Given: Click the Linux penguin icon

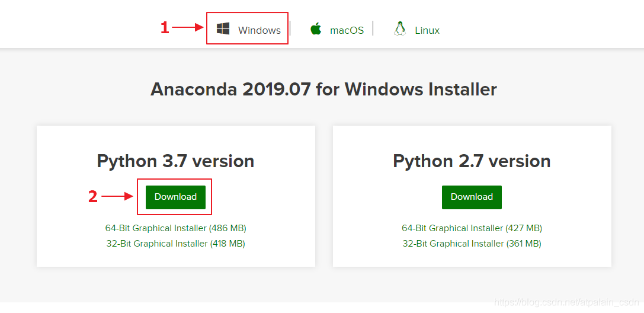Looking at the screenshot, I should coord(400,29).
